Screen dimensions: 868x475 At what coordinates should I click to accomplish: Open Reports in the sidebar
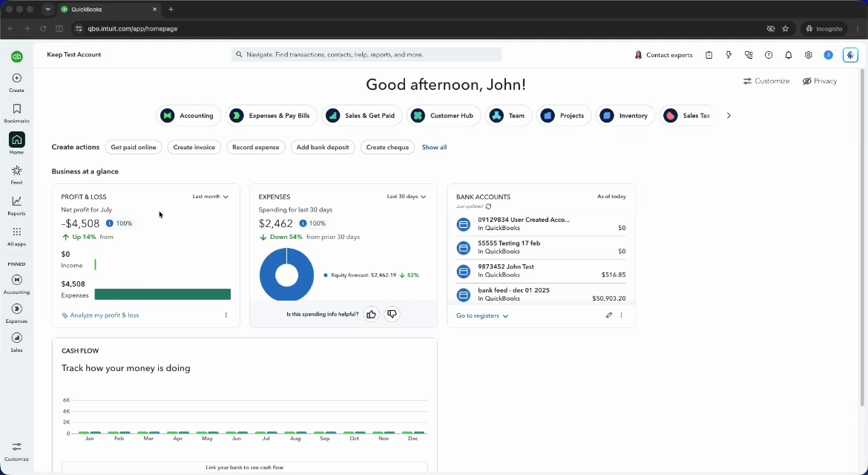[x=16, y=206]
